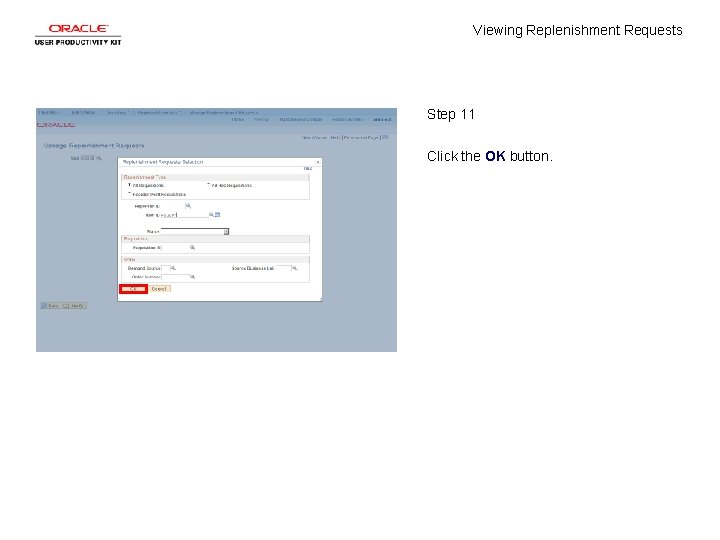Open the Favorites menu in the breadcrumb
The height and width of the screenshot is (540, 720).
click(x=48, y=112)
